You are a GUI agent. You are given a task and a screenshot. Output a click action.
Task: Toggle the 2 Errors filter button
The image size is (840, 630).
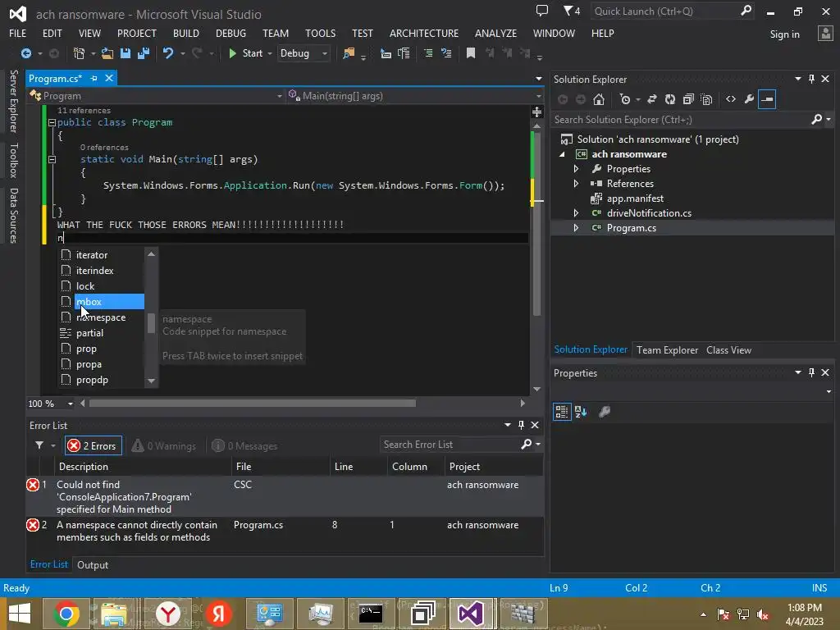(x=94, y=445)
